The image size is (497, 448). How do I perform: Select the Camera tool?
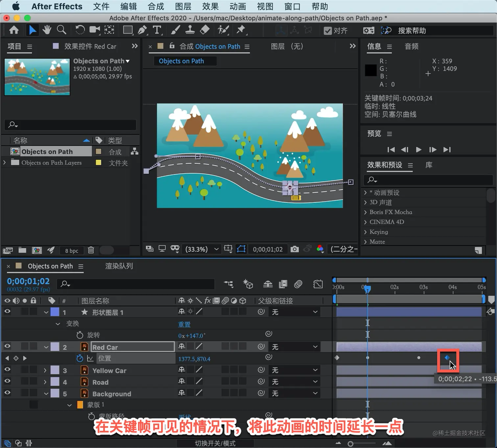click(x=95, y=30)
